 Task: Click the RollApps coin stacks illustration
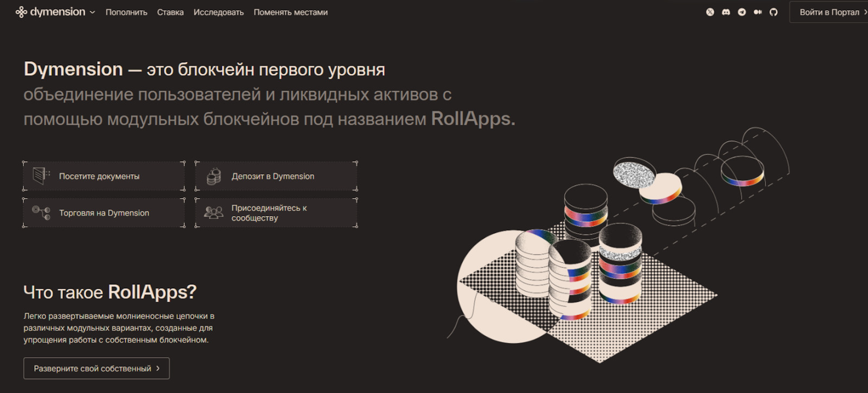pyautogui.click(x=617, y=245)
